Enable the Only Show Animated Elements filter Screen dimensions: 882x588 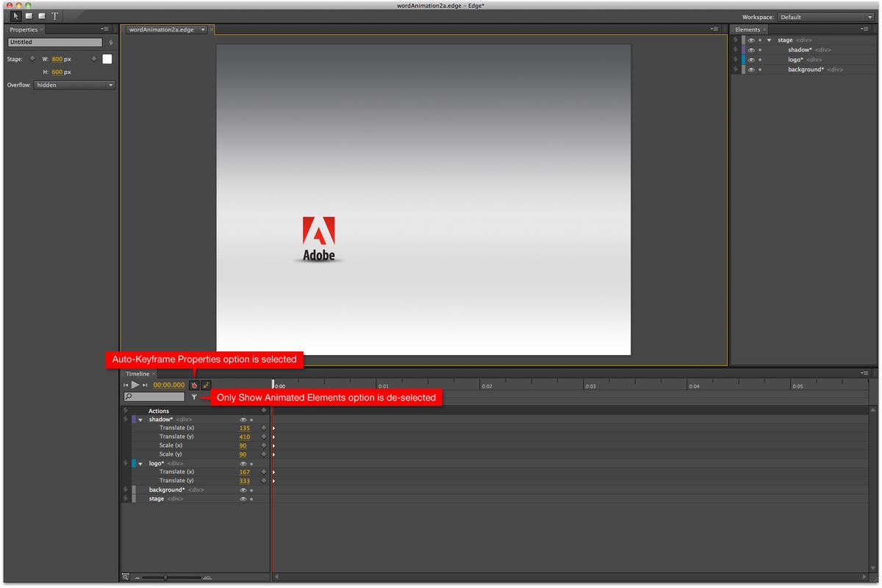(x=194, y=397)
